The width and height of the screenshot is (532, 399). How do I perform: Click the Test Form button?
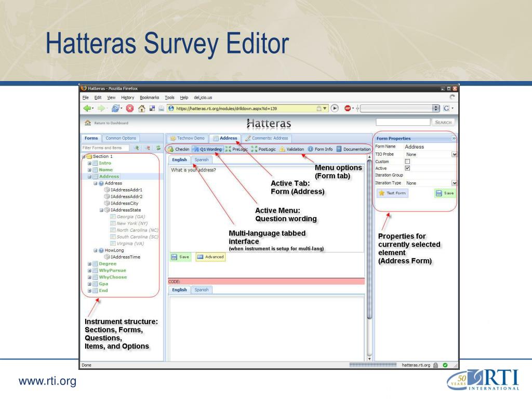[393, 193]
